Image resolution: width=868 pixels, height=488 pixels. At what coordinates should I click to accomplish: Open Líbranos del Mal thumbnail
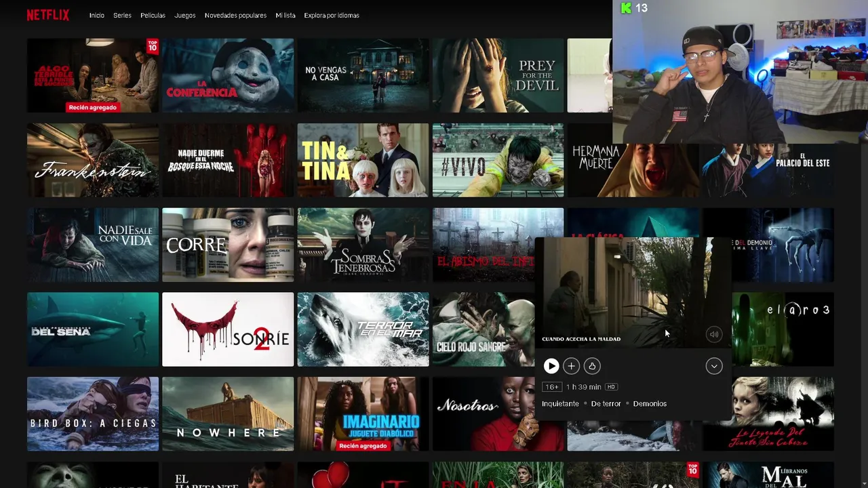(x=768, y=475)
